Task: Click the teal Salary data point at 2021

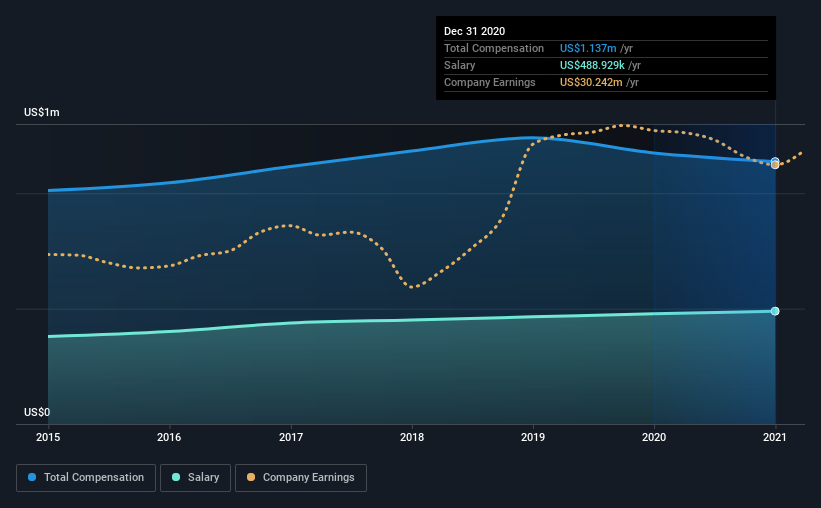Action: pos(775,311)
